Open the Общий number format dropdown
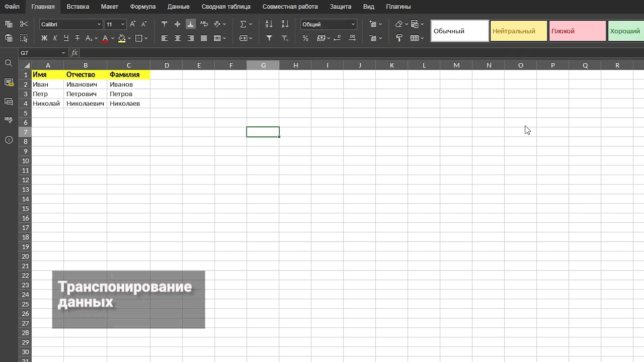Screen dimensions: 644x362 [329, 24]
